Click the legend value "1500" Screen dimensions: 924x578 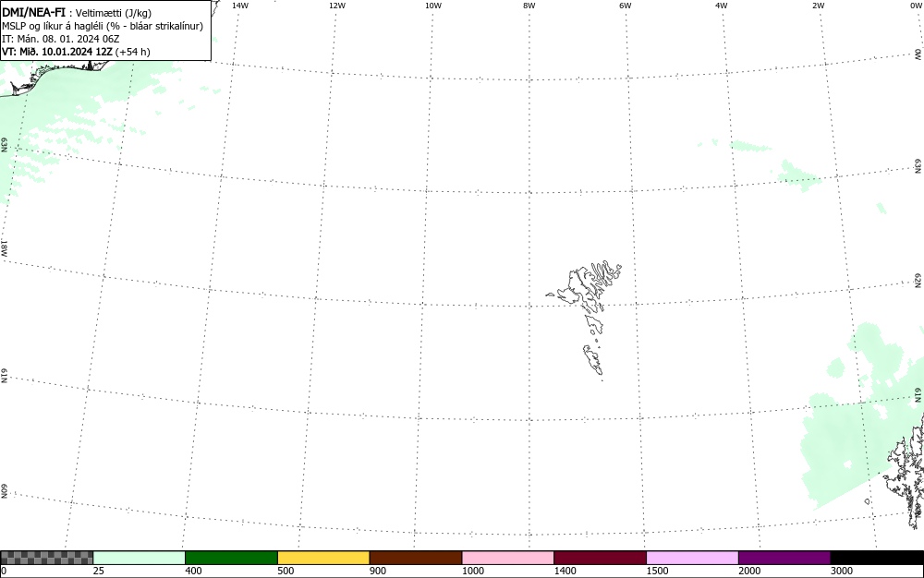657,571
